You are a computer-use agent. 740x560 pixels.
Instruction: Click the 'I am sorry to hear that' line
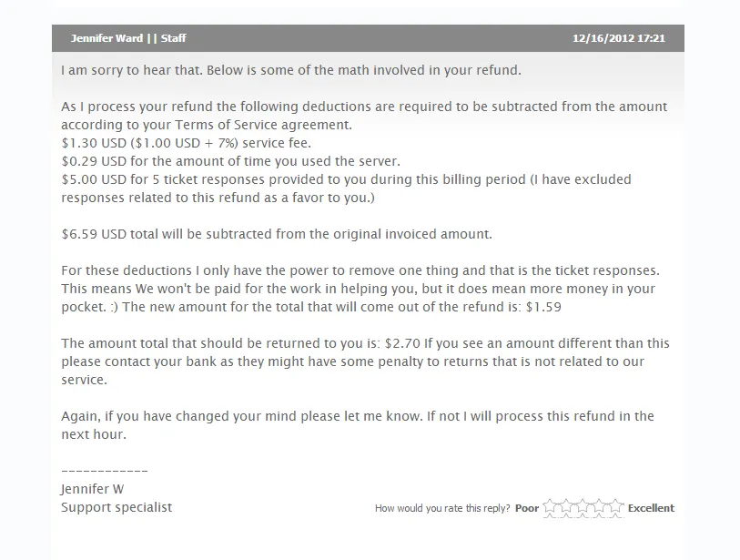(291, 70)
